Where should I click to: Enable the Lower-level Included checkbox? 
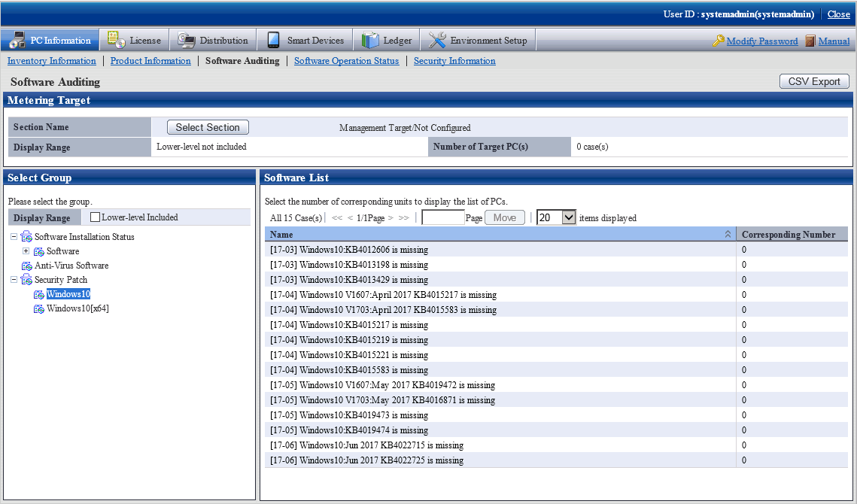[95, 217]
